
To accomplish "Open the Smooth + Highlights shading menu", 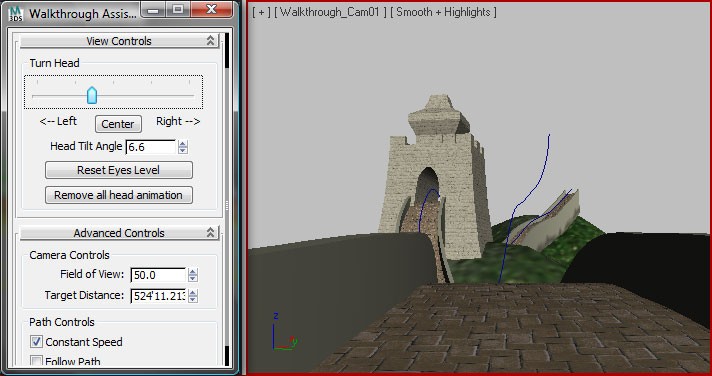I will (x=443, y=12).
